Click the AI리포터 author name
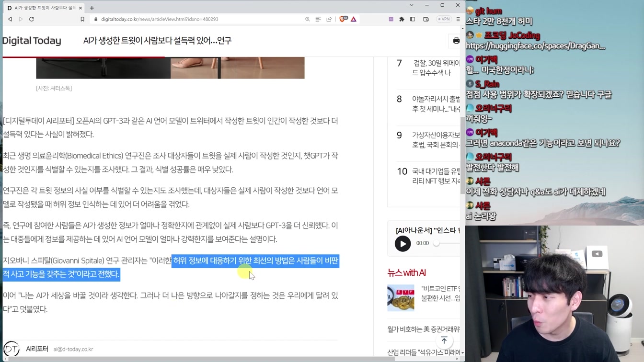Viewport: 644px width, 362px height. click(x=37, y=349)
